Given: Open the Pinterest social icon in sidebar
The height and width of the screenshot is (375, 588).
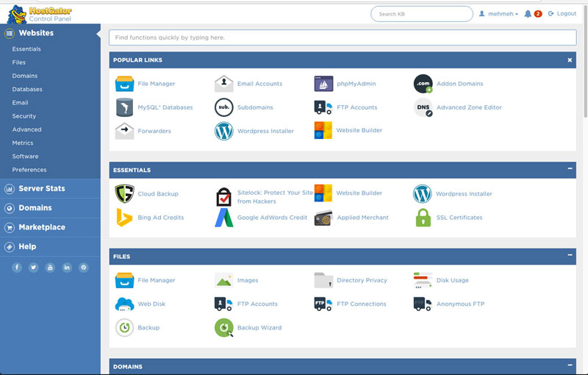Looking at the screenshot, I should click(84, 268).
